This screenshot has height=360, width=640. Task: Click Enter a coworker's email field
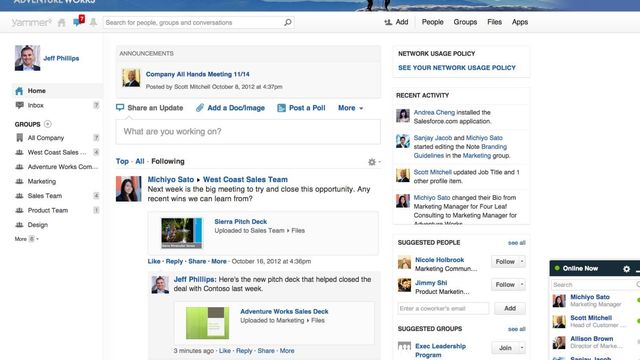[443, 308]
